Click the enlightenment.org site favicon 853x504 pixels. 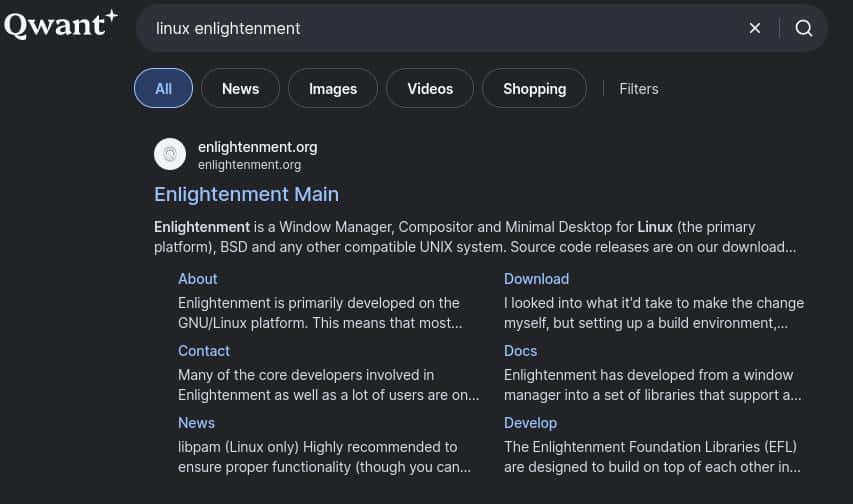pos(170,154)
